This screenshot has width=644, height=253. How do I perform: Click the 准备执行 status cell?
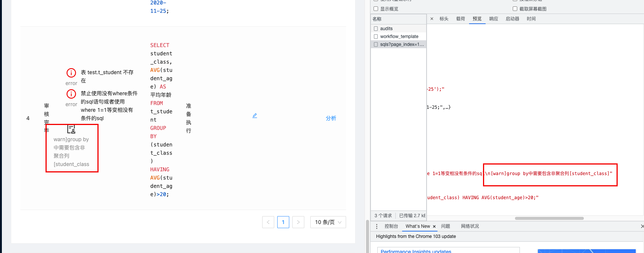188,118
